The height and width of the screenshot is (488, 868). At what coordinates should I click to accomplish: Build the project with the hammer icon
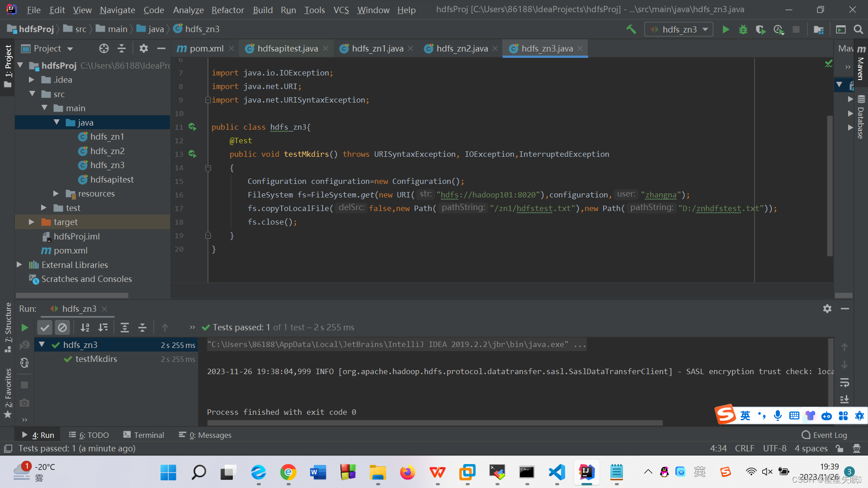click(631, 29)
